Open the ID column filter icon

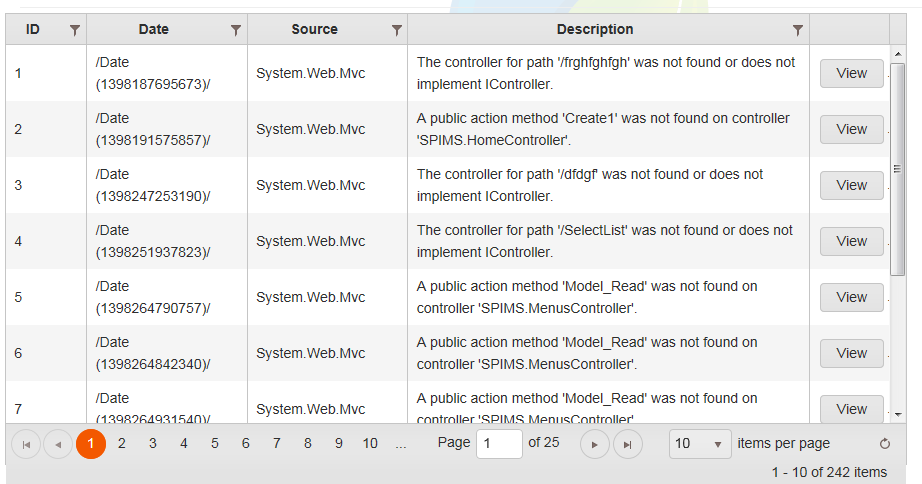click(x=74, y=30)
